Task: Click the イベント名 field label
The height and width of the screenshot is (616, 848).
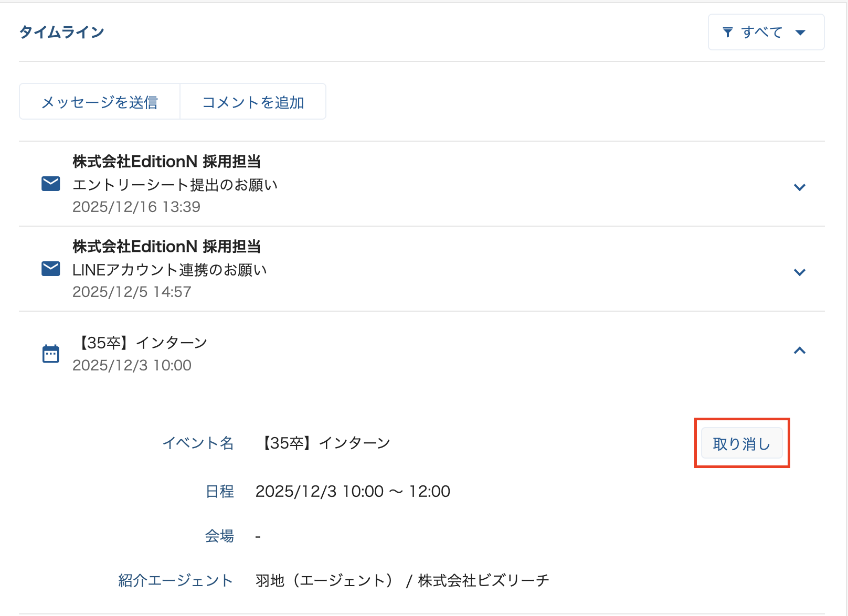Action: click(198, 443)
